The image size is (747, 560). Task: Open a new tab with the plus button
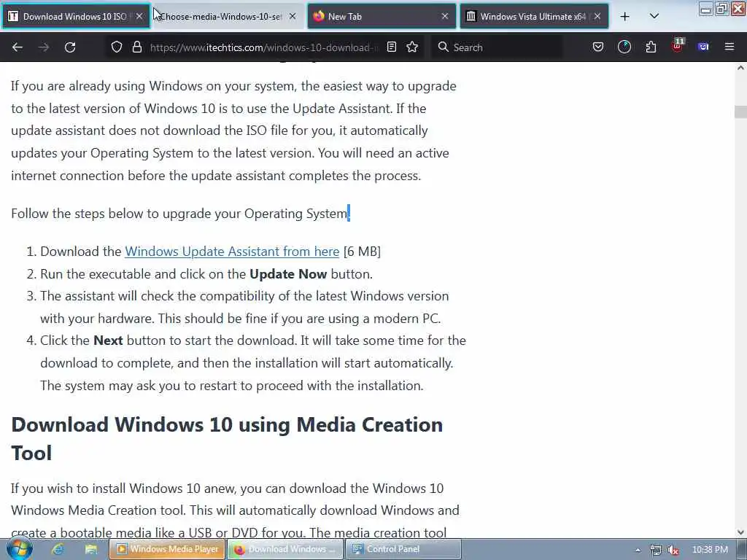624,17
